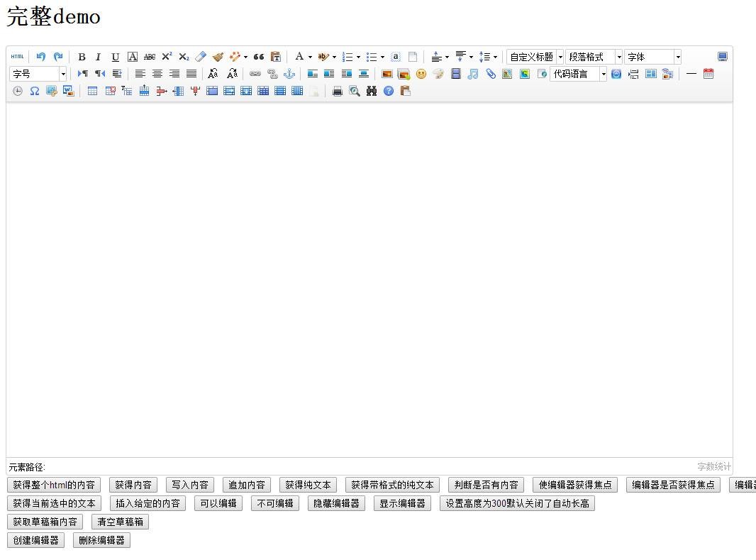Open help via question mark icon
Viewport: 756px width, 560px height.
coord(389,91)
